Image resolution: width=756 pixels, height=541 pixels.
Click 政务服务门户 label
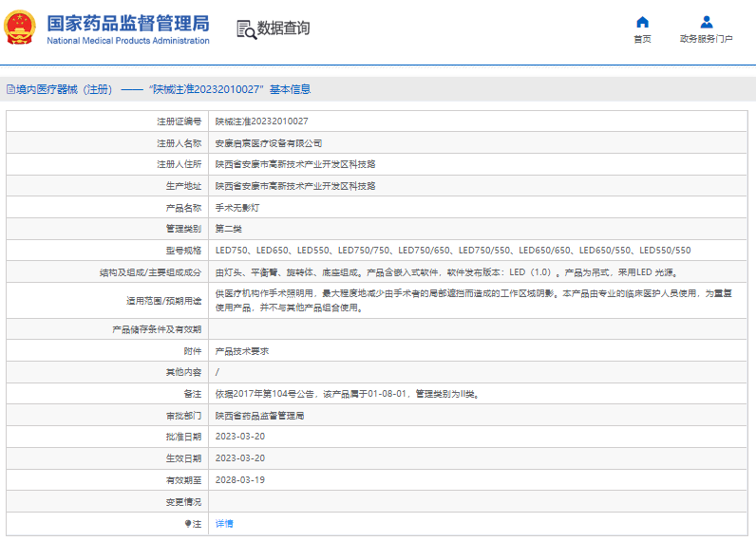tap(707, 39)
